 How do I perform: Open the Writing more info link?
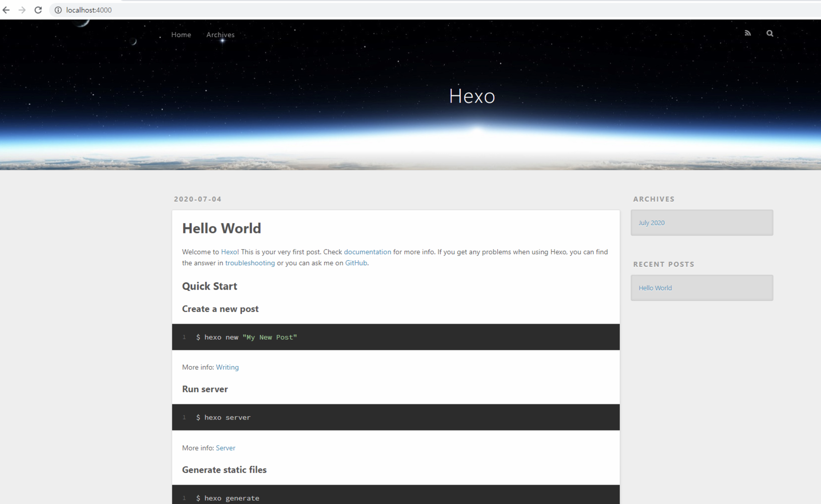227,367
